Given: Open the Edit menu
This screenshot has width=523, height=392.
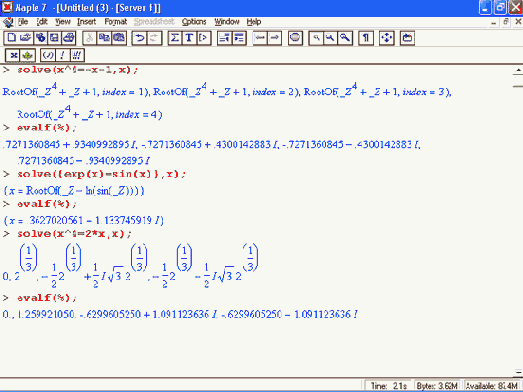Looking at the screenshot, I should tap(42, 22).
